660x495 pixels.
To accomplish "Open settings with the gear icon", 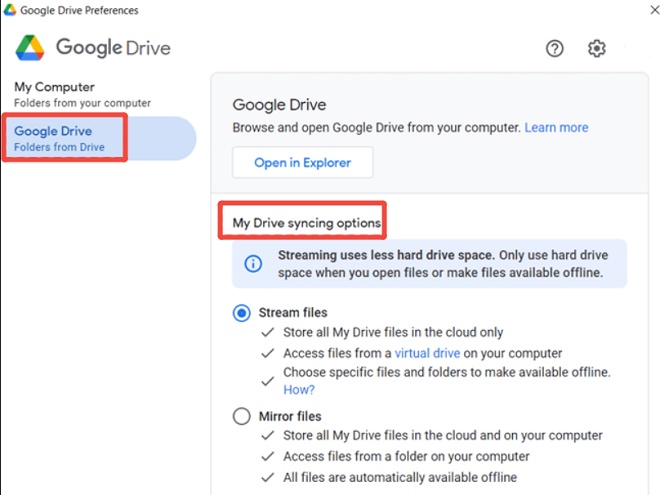I will (x=596, y=48).
